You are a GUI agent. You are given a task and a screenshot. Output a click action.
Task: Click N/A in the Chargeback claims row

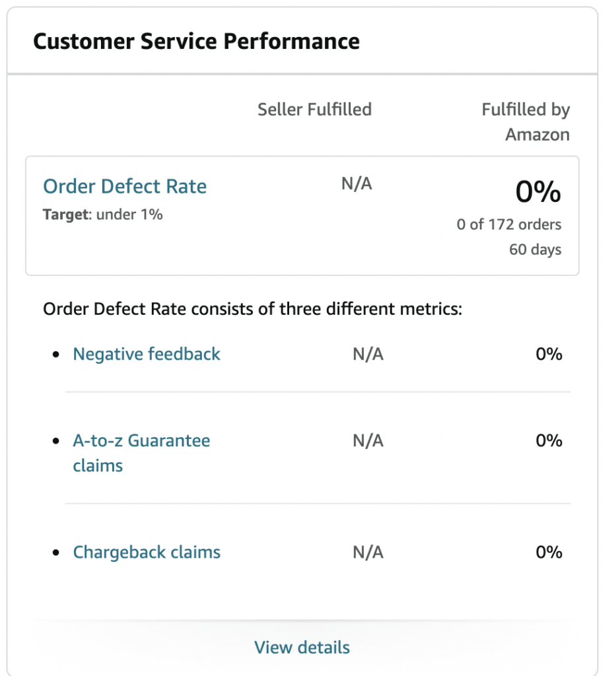click(368, 553)
